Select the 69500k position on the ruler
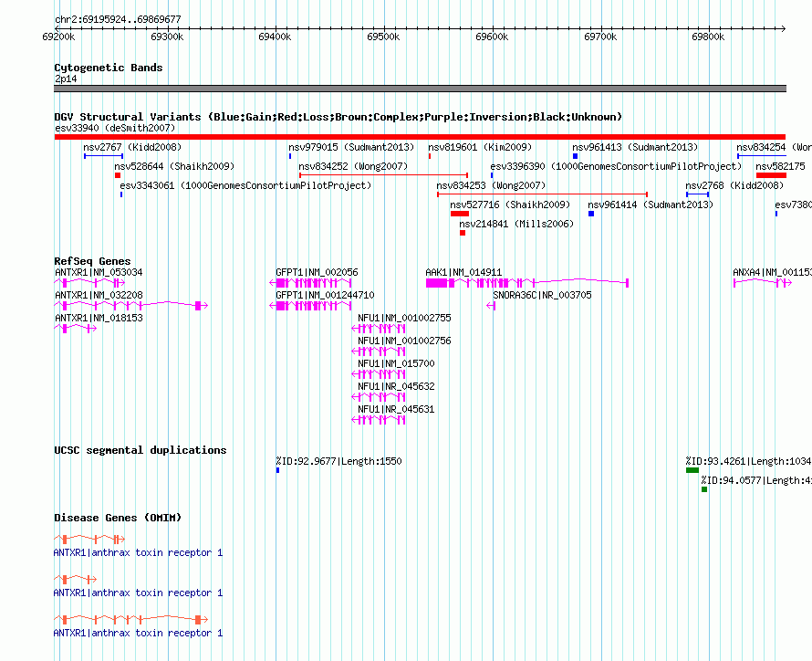Image resolution: width=812 pixels, height=661 pixels. coord(383,37)
